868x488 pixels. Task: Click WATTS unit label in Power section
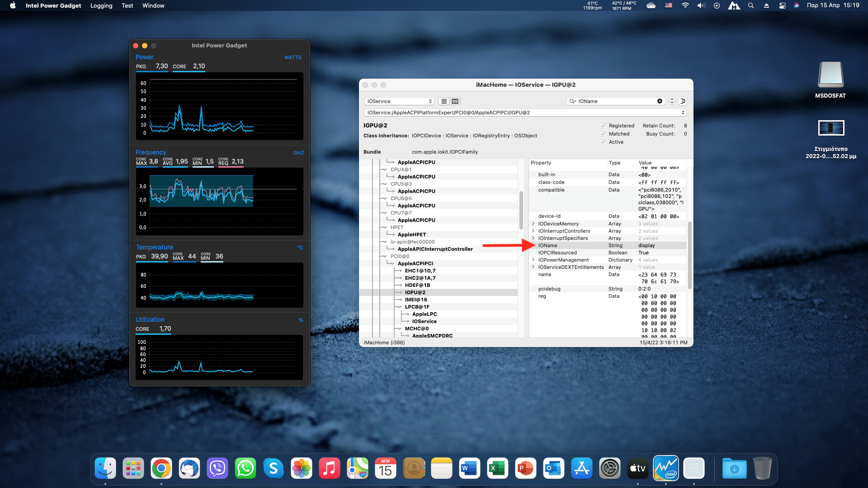[x=292, y=57]
